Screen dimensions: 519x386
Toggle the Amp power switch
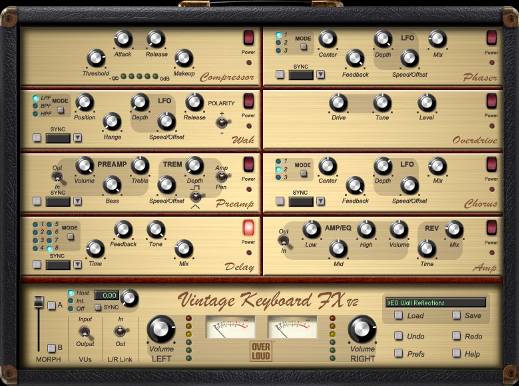pyautogui.click(x=492, y=228)
